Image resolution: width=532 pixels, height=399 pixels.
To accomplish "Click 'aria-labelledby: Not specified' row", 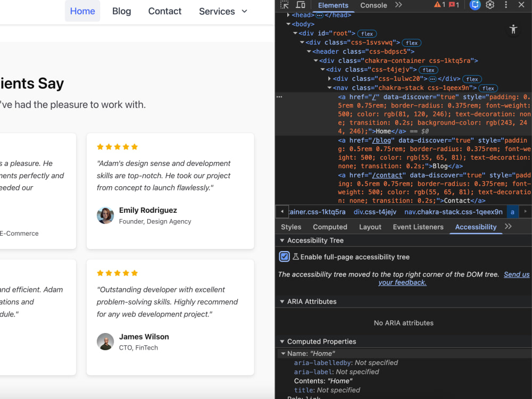I will click(346, 363).
